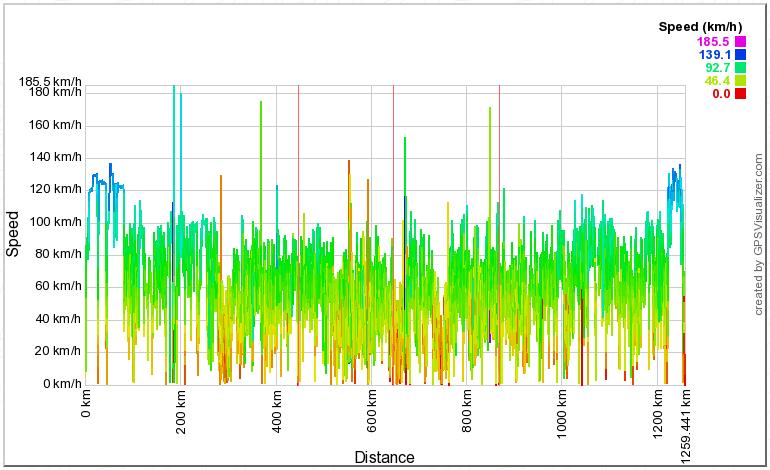Click the "800 km" distance label
This screenshot has height=470, width=770.
[467, 410]
